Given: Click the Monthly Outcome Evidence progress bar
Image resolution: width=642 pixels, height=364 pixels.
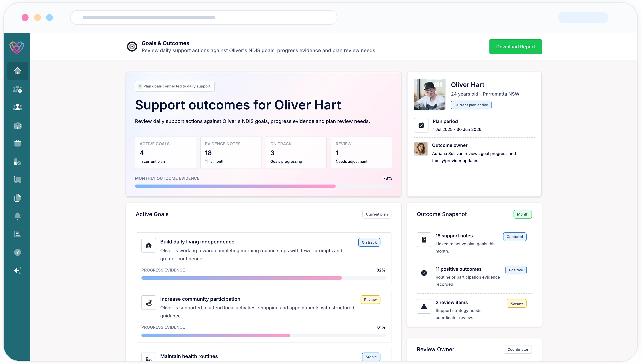Looking at the screenshot, I should (263, 186).
